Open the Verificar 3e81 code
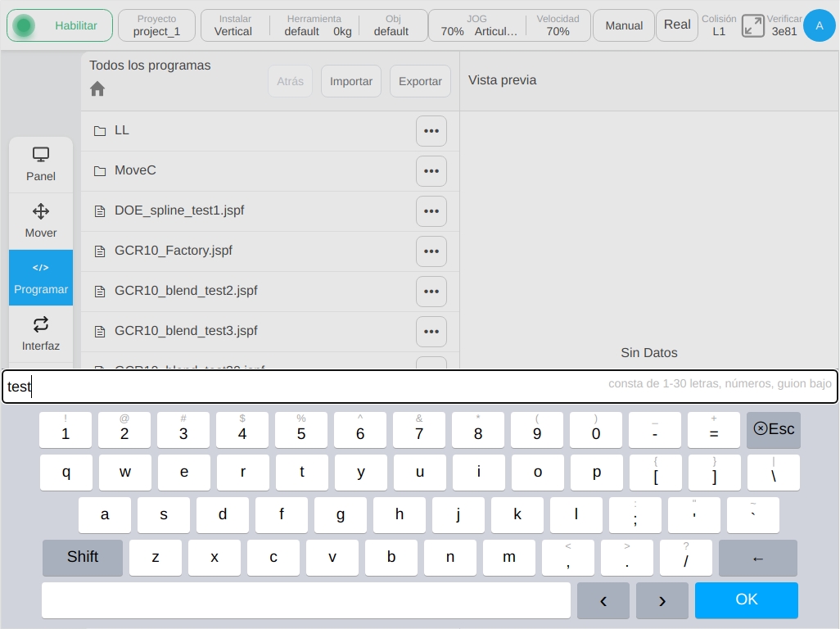This screenshot has height=629, width=840. tap(784, 25)
